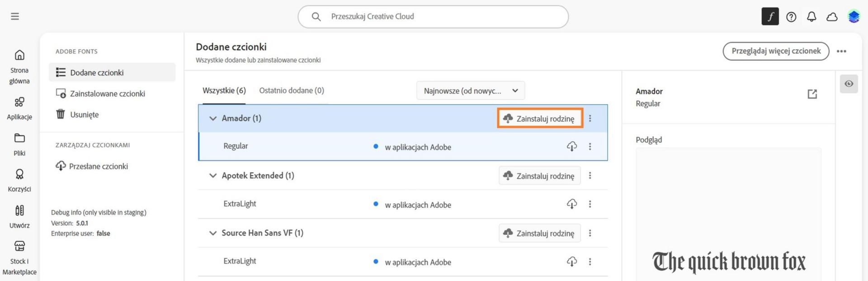This screenshot has width=868, height=281.
Task: Select the Apotek Extended ExtraLight row
Action: pyautogui.click(x=403, y=204)
